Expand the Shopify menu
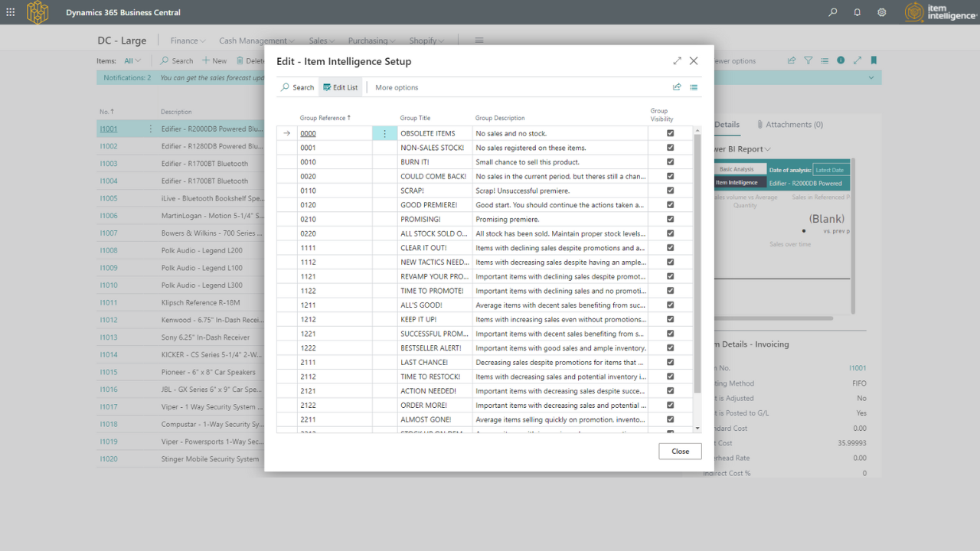This screenshot has width=980, height=551. [x=427, y=41]
